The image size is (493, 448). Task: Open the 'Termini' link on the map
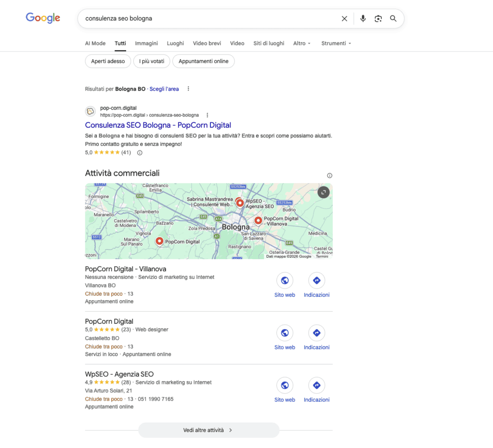322,256
